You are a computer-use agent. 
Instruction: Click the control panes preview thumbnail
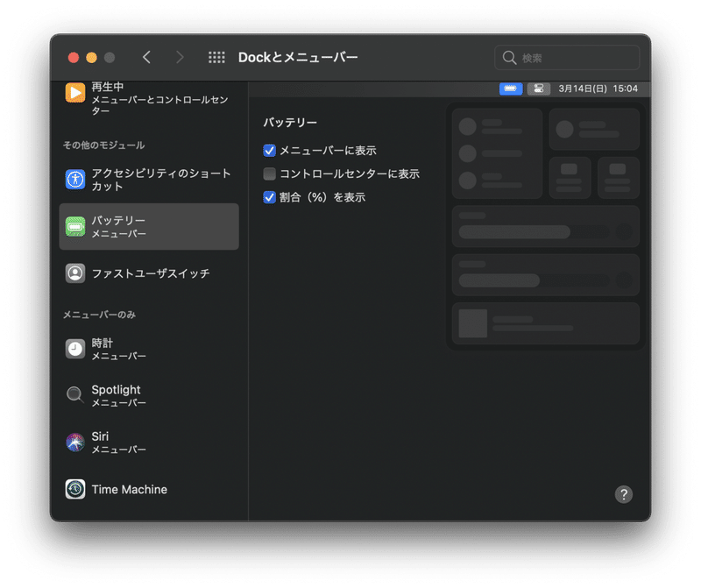click(545, 223)
